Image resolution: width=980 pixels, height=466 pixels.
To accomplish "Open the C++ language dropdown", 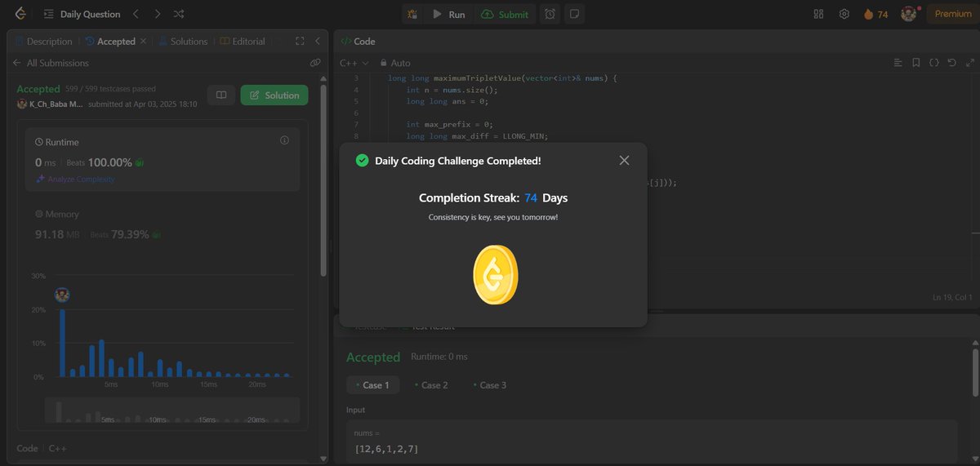I will [354, 63].
